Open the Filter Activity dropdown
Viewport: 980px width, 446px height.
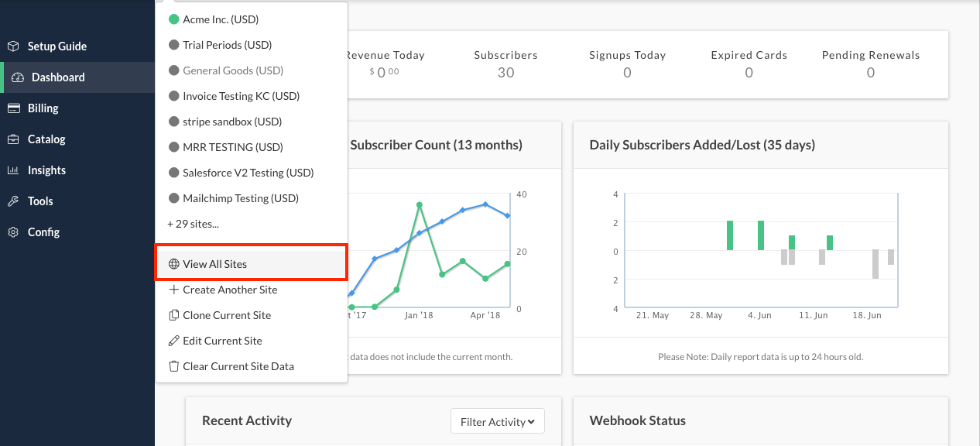click(498, 422)
